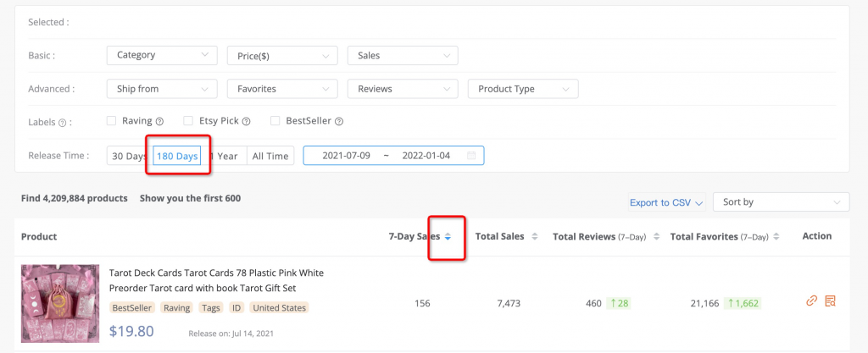Sort by Total Sales column arrows
The width and height of the screenshot is (868, 353).
point(534,237)
